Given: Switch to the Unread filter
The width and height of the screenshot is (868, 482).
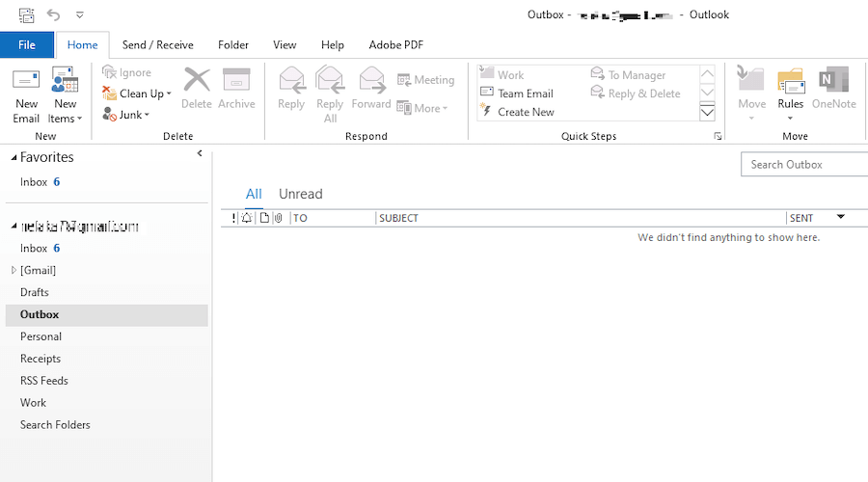Looking at the screenshot, I should (301, 194).
